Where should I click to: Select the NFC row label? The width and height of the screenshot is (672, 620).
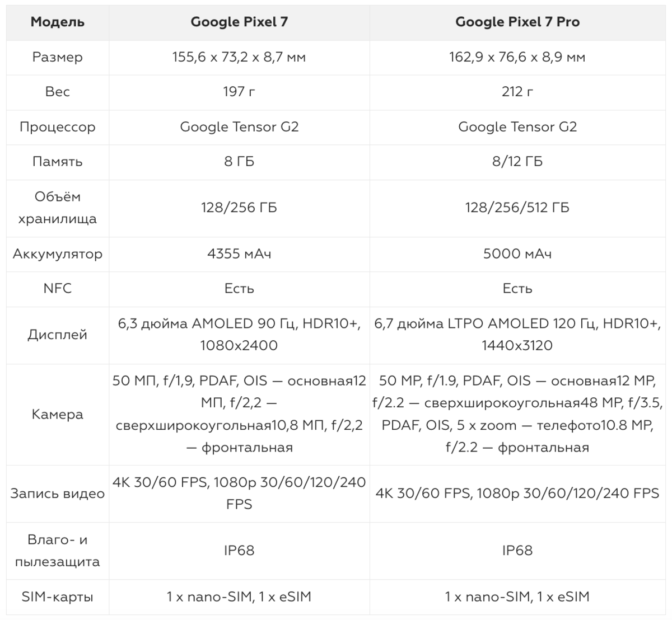[58, 289]
